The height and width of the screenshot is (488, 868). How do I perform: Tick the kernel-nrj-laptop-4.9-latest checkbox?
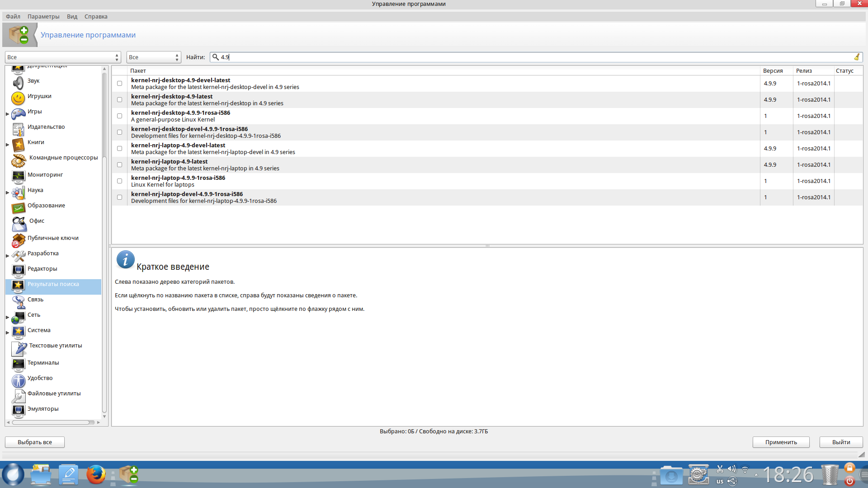point(119,165)
